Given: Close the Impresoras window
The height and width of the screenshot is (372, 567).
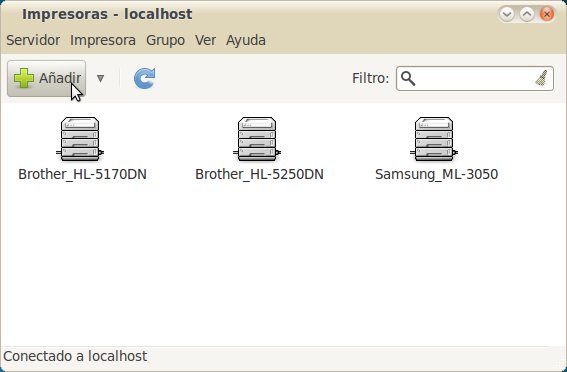Looking at the screenshot, I should pyautogui.click(x=547, y=14).
